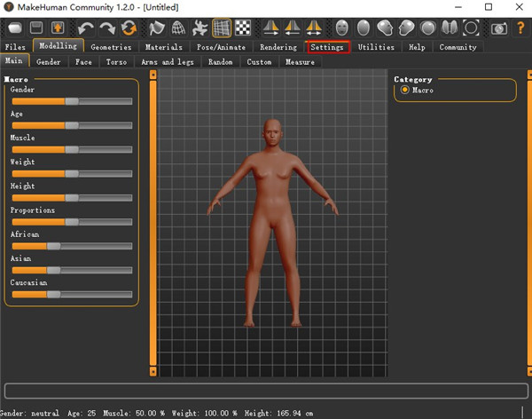Click the Redo arrow icon
The width and height of the screenshot is (532, 419).
pos(107,28)
